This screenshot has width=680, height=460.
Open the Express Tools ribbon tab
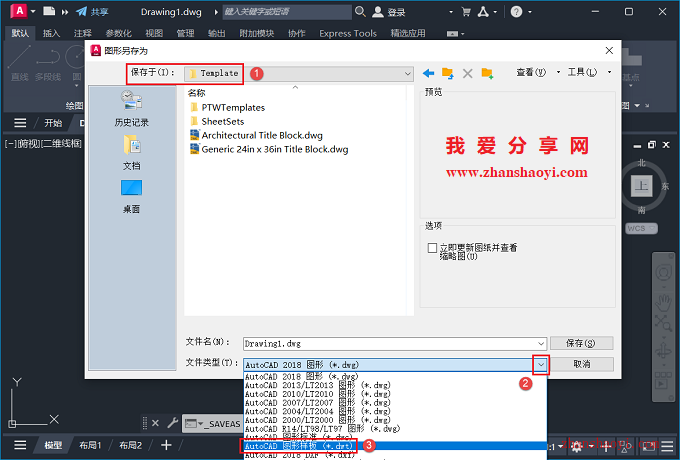(348, 33)
